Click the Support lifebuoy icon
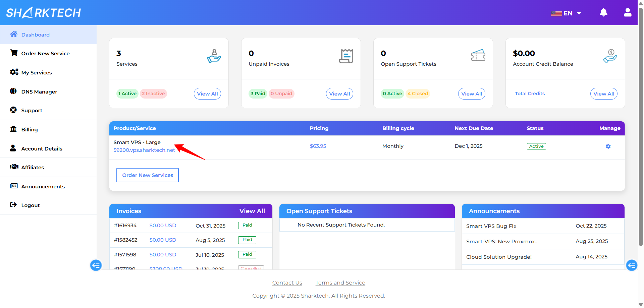Viewport: 644px width, 308px height. coord(13,110)
